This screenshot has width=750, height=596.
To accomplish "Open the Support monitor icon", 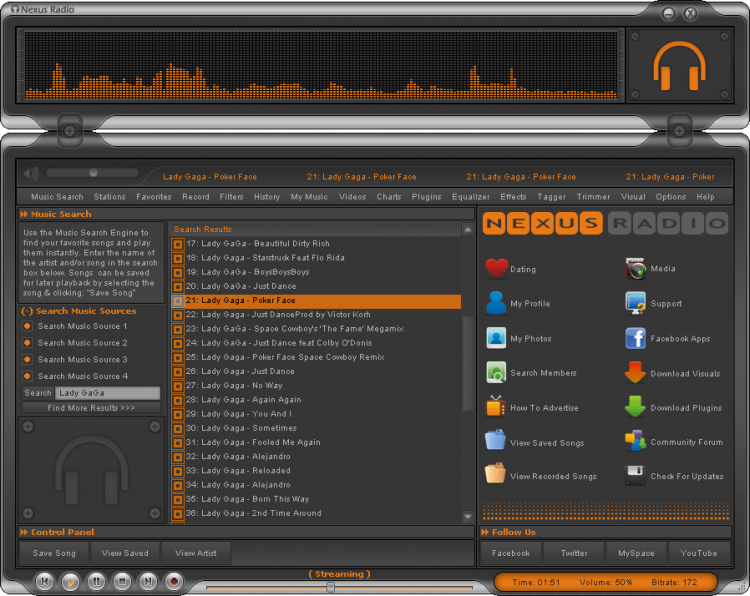I will pos(636,303).
